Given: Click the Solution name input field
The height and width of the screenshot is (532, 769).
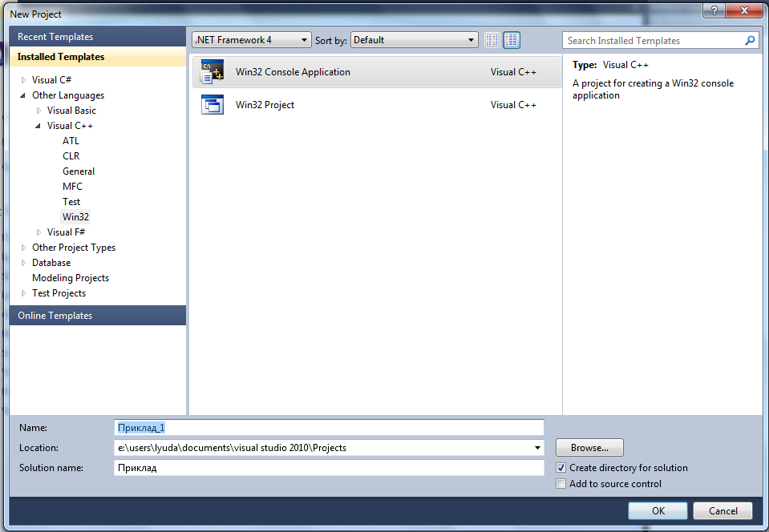Looking at the screenshot, I should (x=329, y=468).
